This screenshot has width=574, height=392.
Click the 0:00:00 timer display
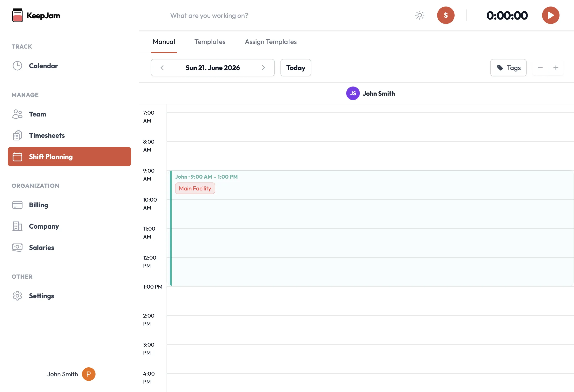(x=507, y=15)
